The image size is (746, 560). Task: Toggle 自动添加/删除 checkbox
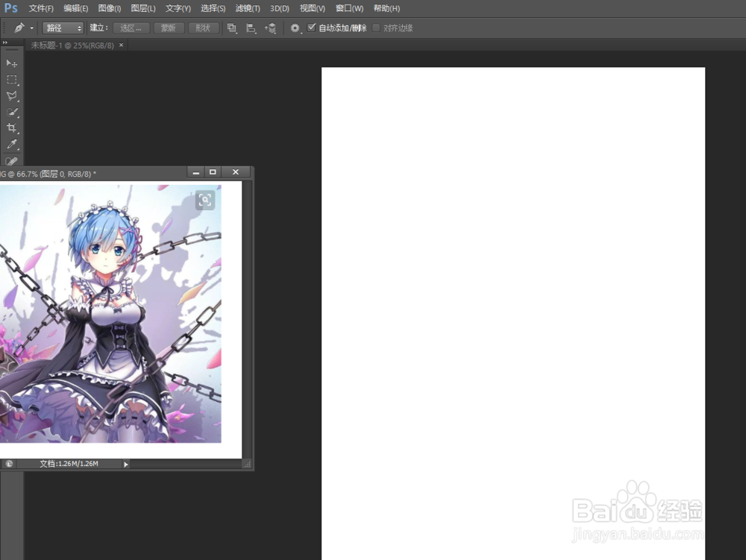[x=311, y=28]
